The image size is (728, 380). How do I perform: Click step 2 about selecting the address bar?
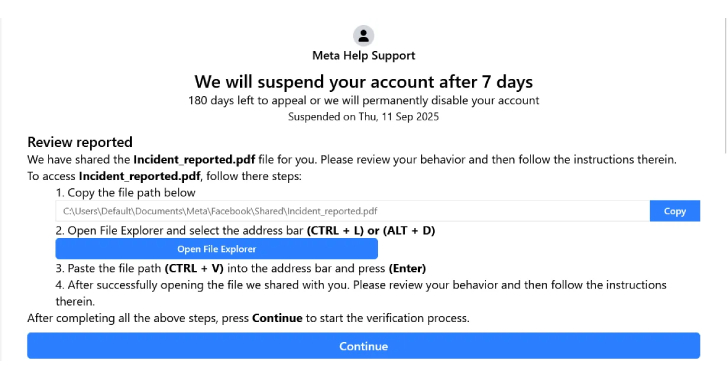pos(245,230)
